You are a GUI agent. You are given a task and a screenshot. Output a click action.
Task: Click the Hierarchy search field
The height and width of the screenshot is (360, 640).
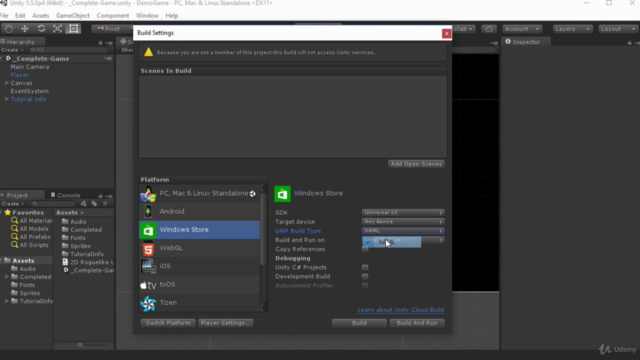67,50
